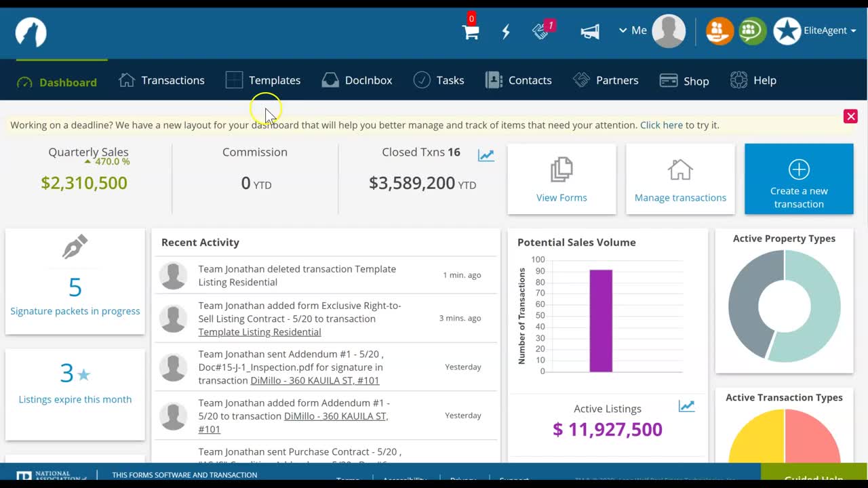
Task: Open the orange team icon
Action: pyautogui.click(x=719, y=31)
